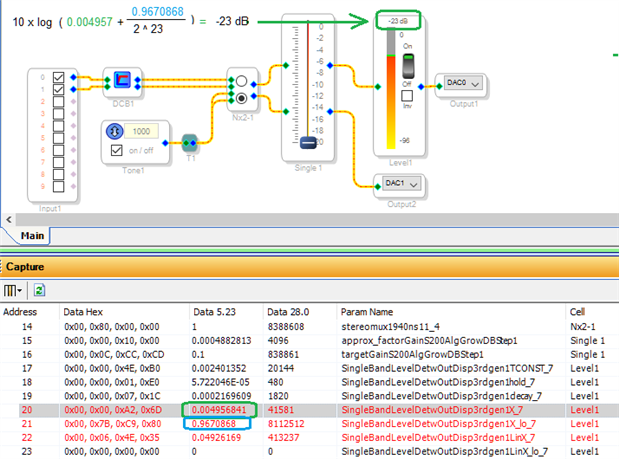Open the column chooser icon in Capture toolbar
Viewport: 619px width, 459px height.
(9, 291)
